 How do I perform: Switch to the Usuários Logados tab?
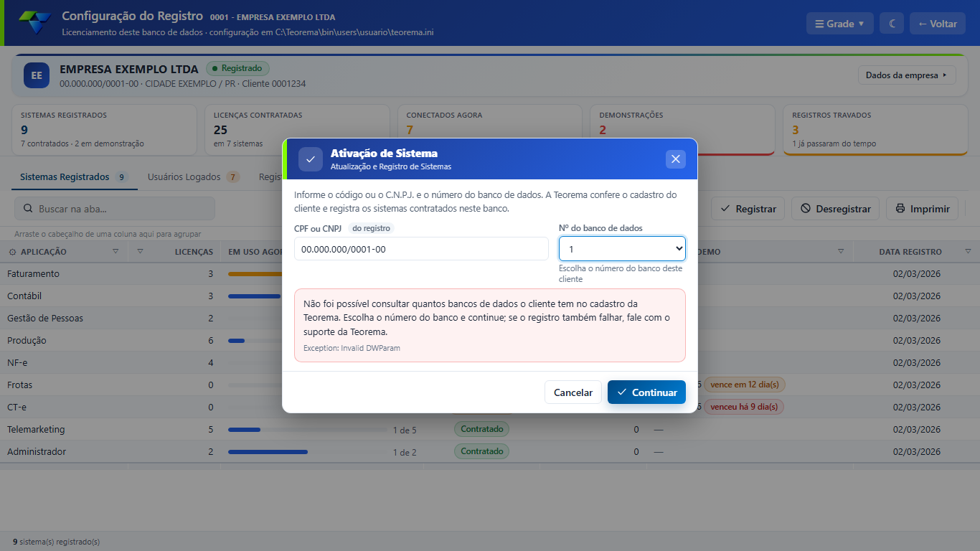pos(194,177)
